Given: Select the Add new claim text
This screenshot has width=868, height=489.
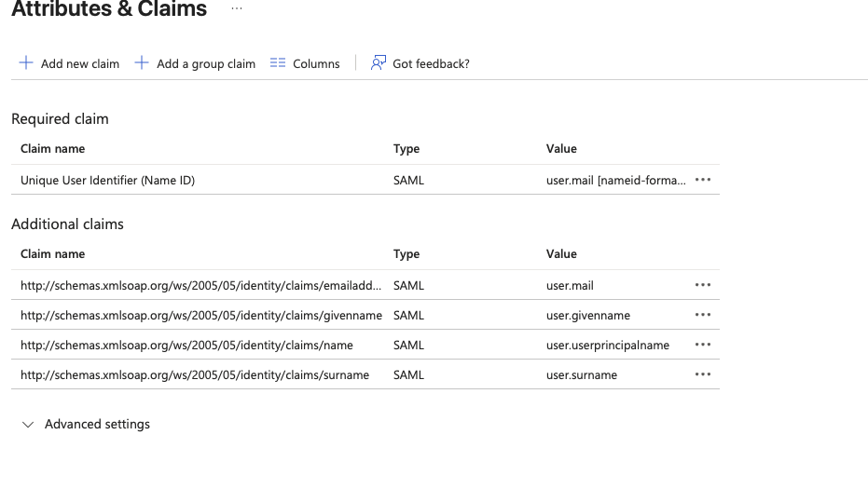Looking at the screenshot, I should pyautogui.click(x=80, y=64).
